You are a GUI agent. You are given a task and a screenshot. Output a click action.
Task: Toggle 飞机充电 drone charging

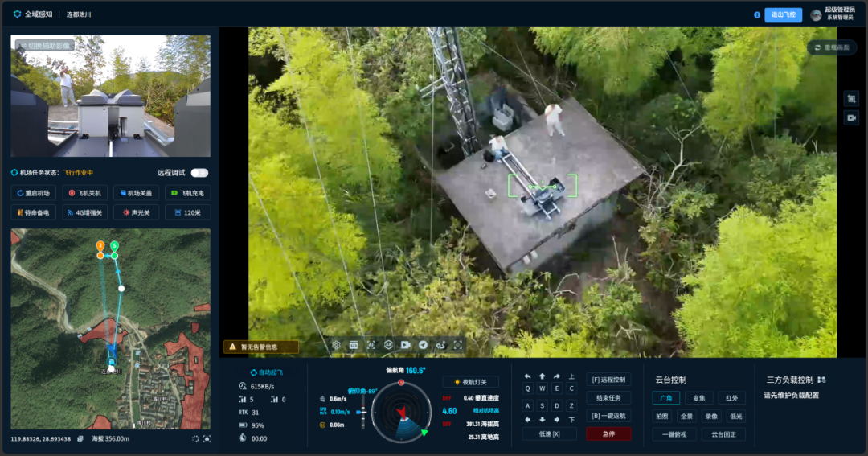coord(187,193)
